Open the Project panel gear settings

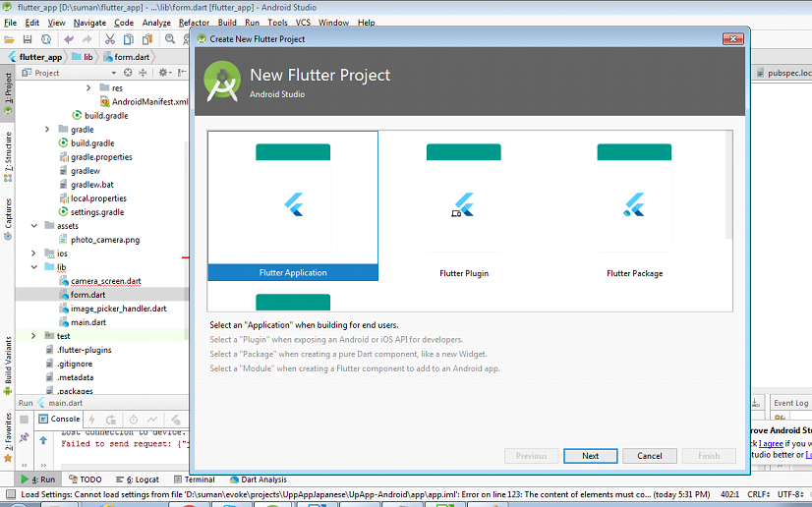coord(164,73)
